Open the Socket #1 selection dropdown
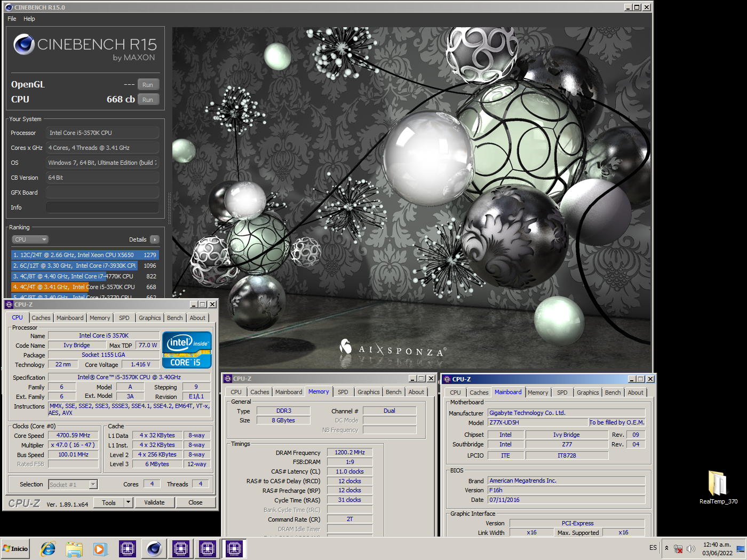747x560 pixels. (73, 484)
